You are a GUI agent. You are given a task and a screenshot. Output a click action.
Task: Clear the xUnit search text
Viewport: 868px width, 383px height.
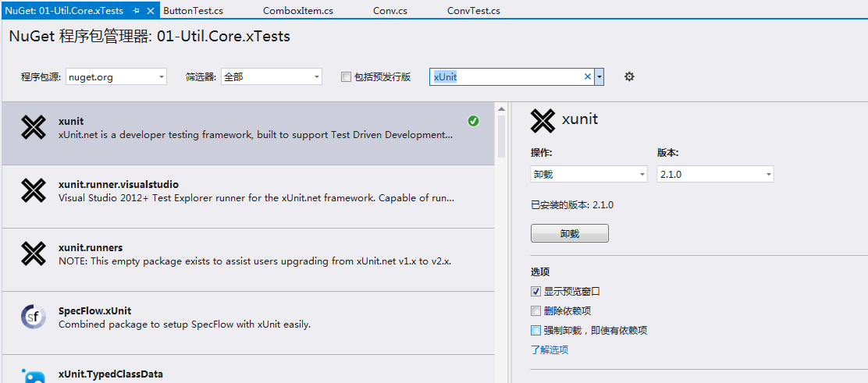pyautogui.click(x=587, y=77)
